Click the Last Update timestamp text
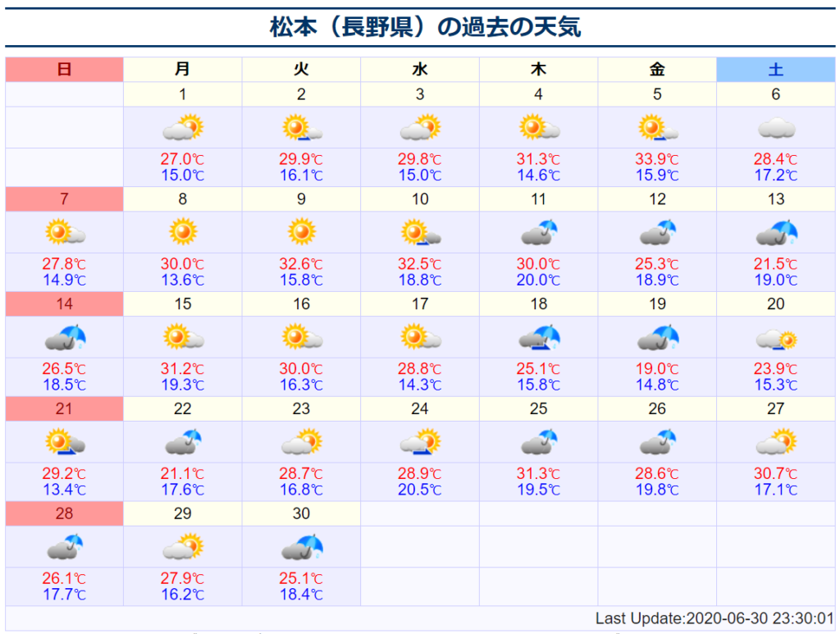 coord(714,618)
